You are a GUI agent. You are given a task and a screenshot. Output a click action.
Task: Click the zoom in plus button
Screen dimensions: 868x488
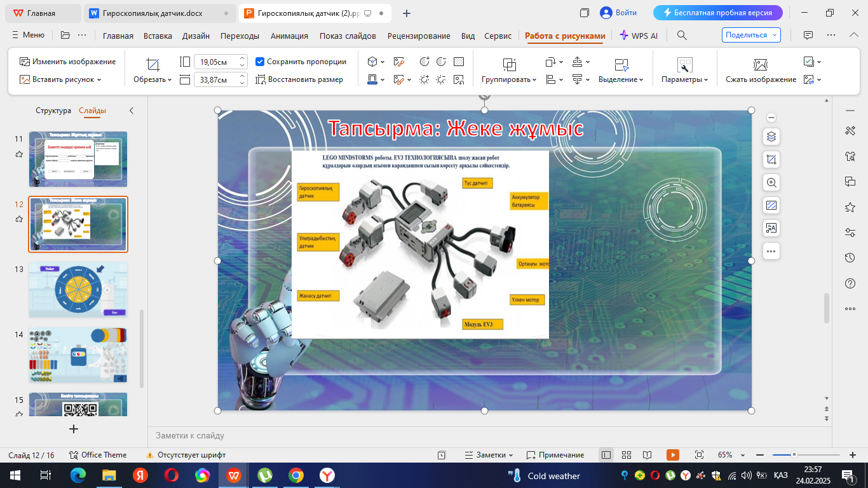(853, 455)
